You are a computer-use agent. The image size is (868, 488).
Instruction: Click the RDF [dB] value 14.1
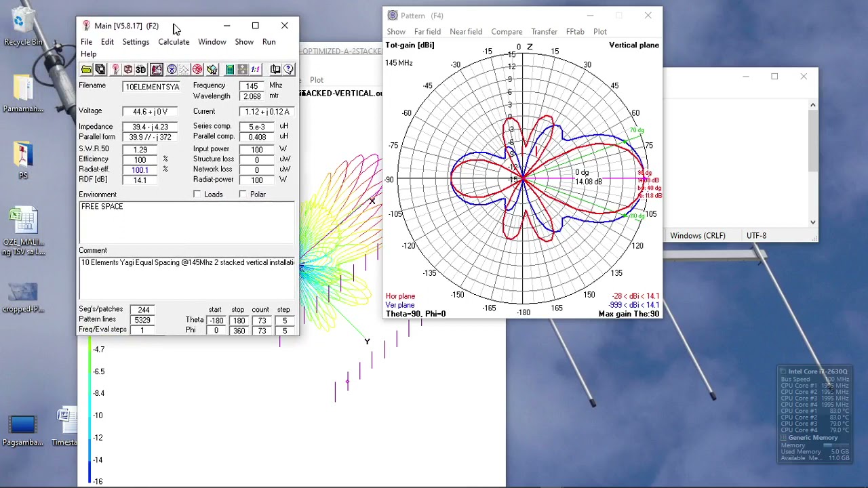(140, 180)
